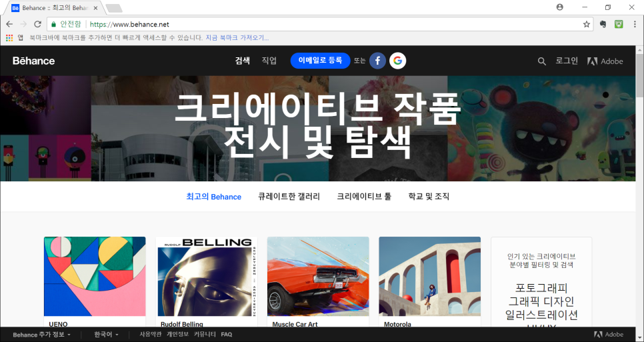
Task: Open a new browser tab
Action: [x=113, y=8]
